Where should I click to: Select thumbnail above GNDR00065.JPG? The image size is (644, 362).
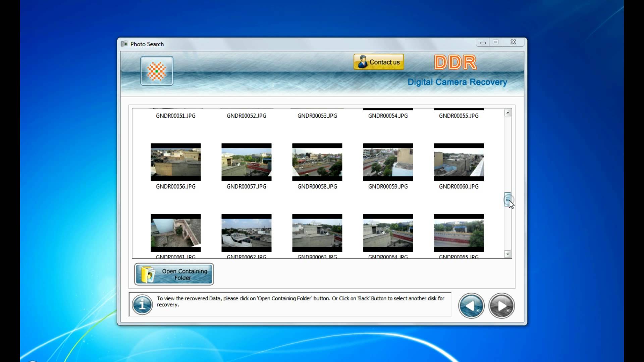[459, 233]
